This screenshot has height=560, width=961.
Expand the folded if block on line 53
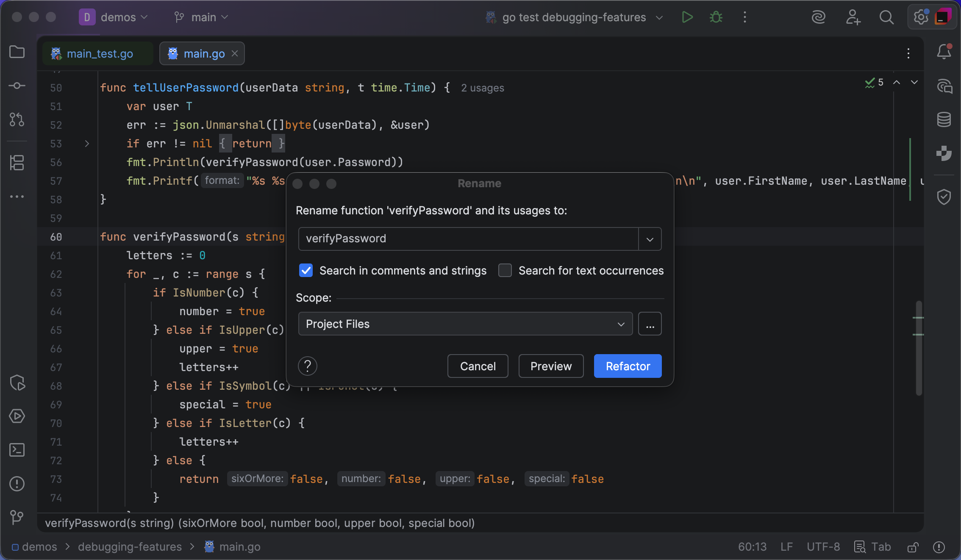point(87,144)
